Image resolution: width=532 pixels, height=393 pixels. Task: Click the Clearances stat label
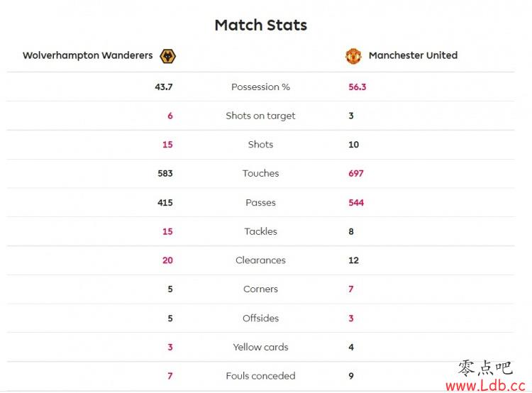coord(260,260)
